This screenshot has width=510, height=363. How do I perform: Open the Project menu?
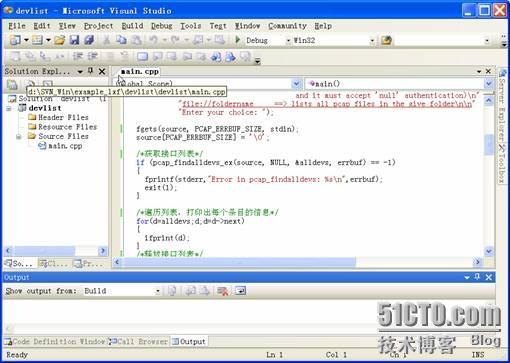98,26
